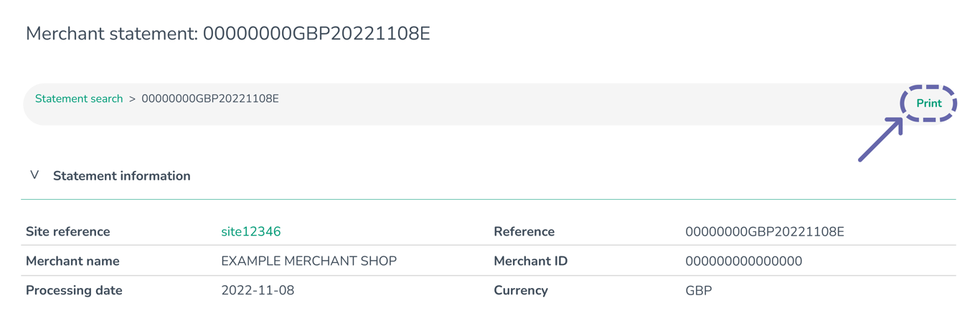The width and height of the screenshot is (980, 334).
Task: Click the Currency label
Action: 520,291
